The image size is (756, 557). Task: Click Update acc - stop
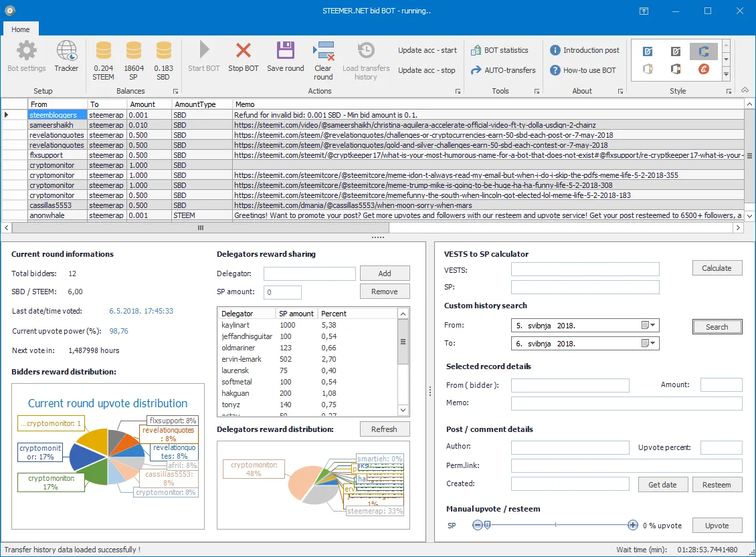[x=426, y=70]
